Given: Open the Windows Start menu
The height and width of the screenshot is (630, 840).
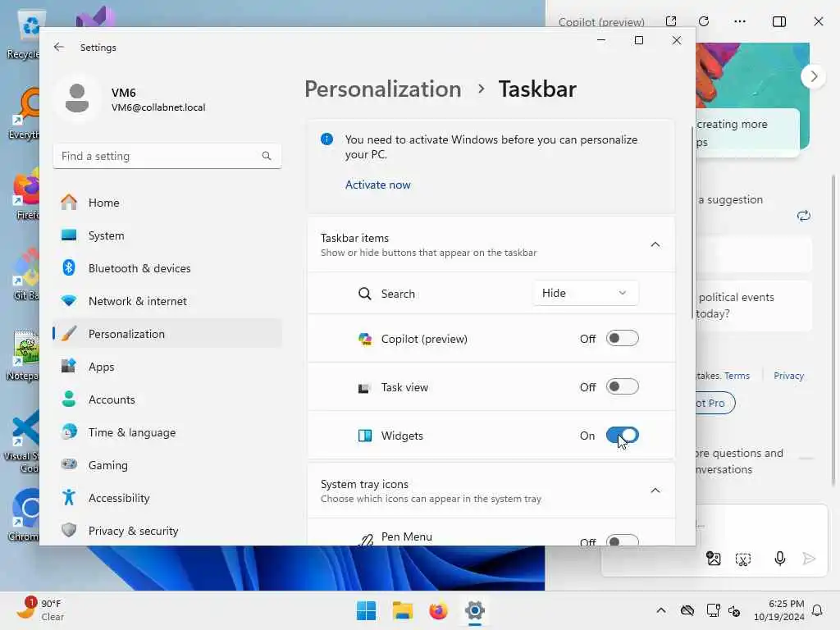Looking at the screenshot, I should (367, 610).
